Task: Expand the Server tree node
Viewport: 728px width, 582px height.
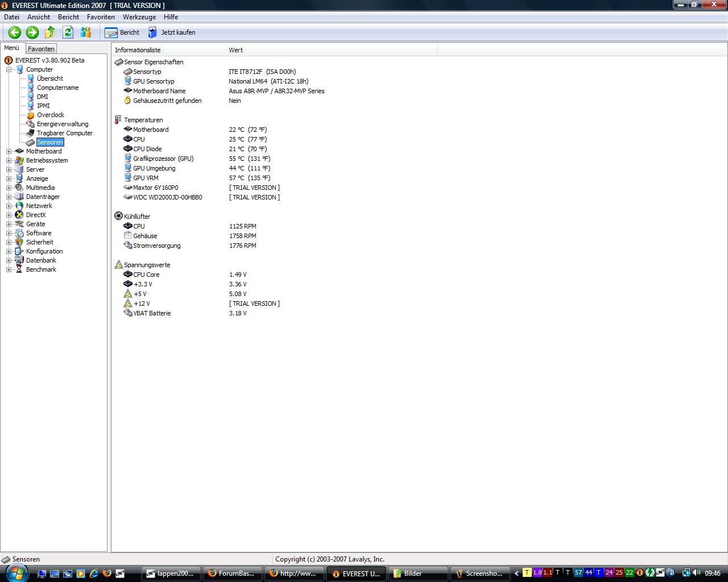Action: click(9, 169)
